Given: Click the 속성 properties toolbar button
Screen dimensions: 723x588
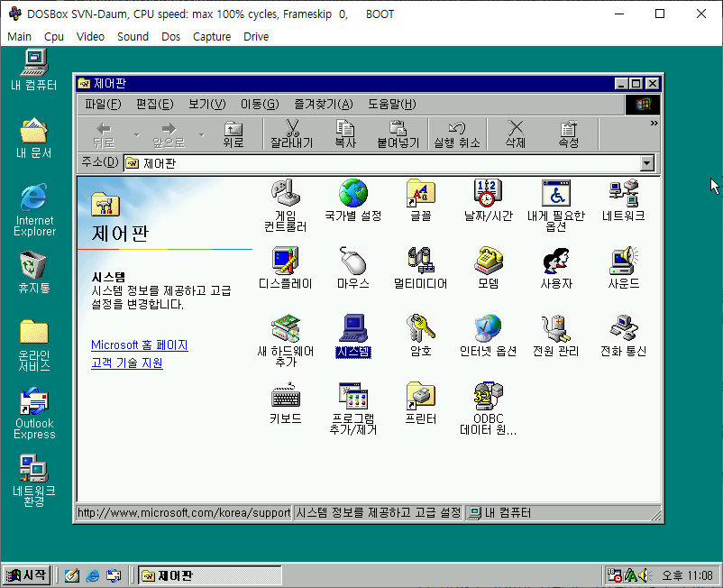Looking at the screenshot, I should point(569,134).
